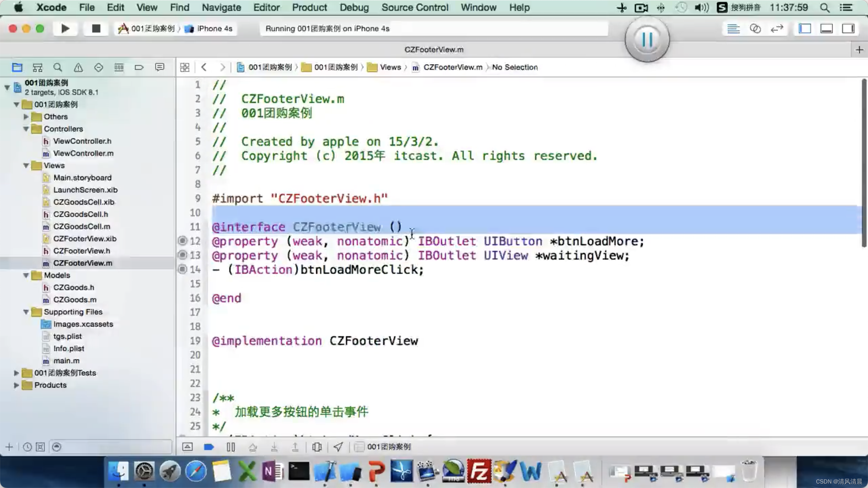Go back in editor history
This screenshot has width=868, height=488.
click(x=204, y=67)
